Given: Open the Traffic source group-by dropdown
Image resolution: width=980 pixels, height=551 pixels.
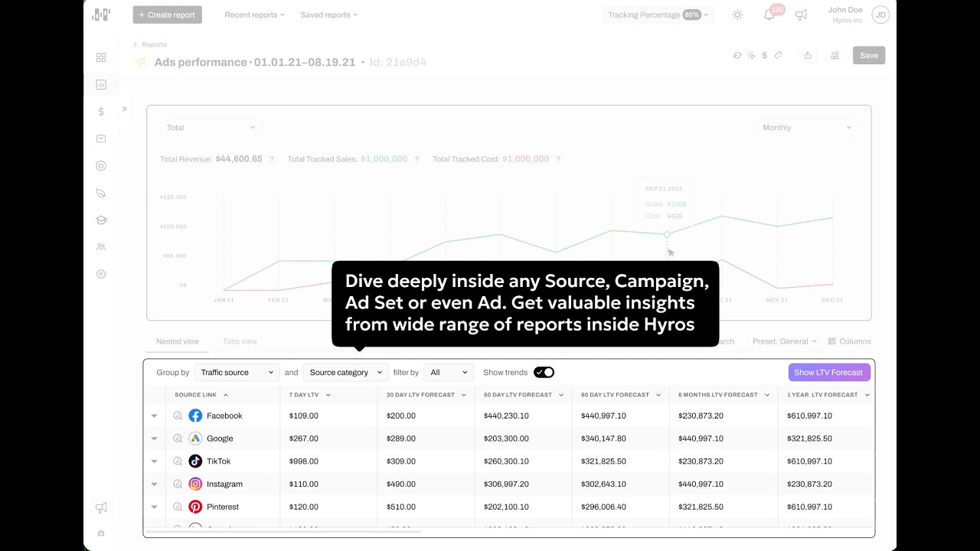Looking at the screenshot, I should (237, 373).
